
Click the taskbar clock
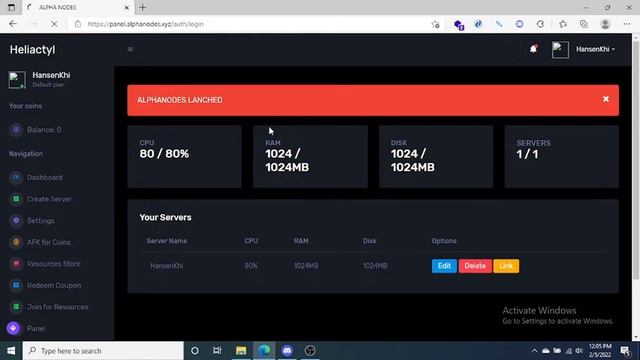pos(600,351)
